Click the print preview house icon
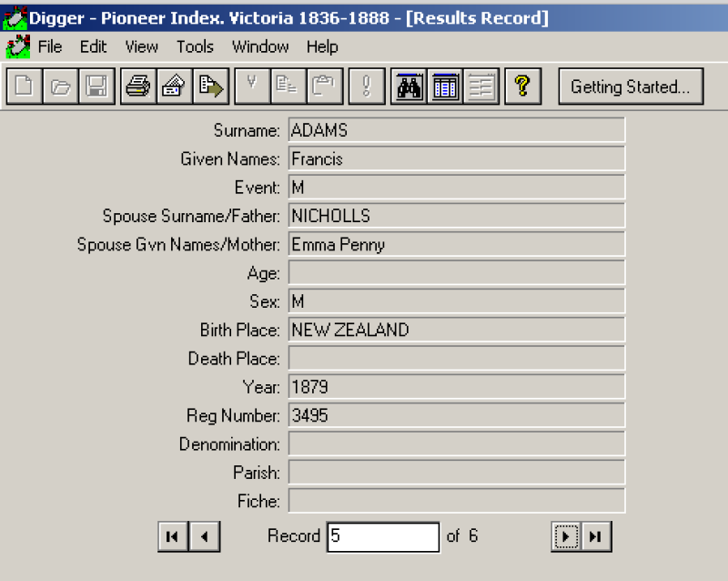Screen dimensions: 728x581 pos(175,86)
